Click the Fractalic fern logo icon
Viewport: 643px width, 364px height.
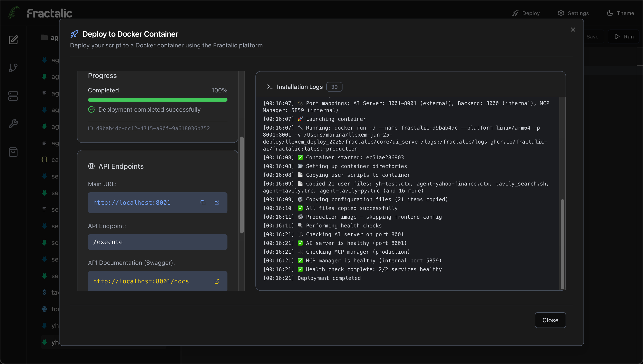tap(14, 13)
